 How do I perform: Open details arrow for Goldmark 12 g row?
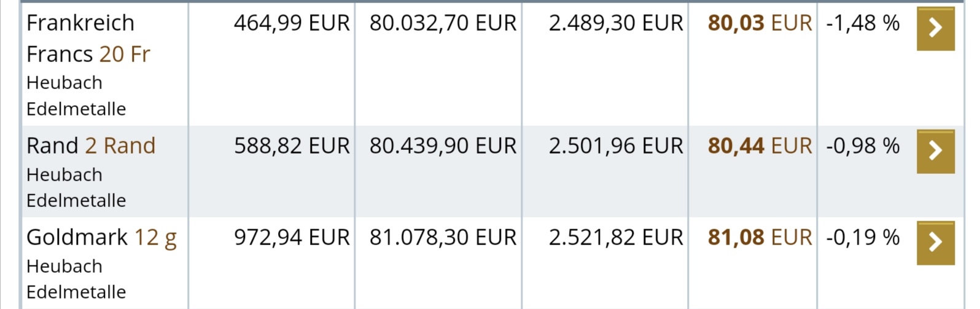click(935, 243)
